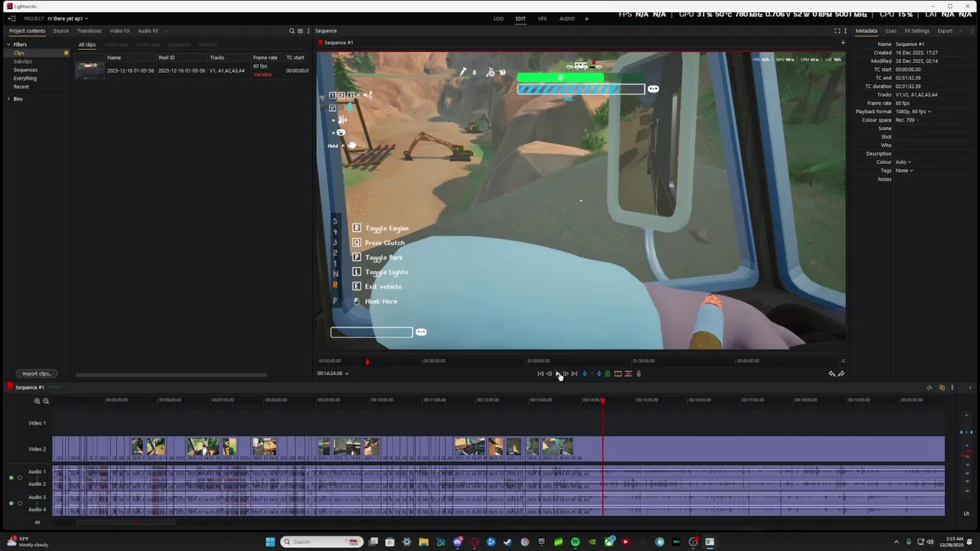The height and width of the screenshot is (551, 980).
Task: Click the Import clips button
Action: 36,373
